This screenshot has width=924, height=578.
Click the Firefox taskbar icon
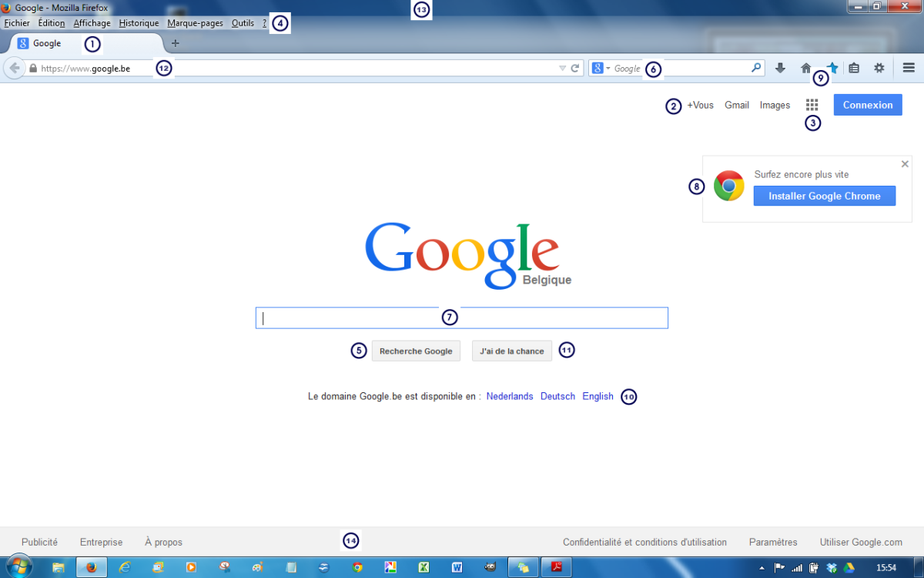tap(92, 567)
